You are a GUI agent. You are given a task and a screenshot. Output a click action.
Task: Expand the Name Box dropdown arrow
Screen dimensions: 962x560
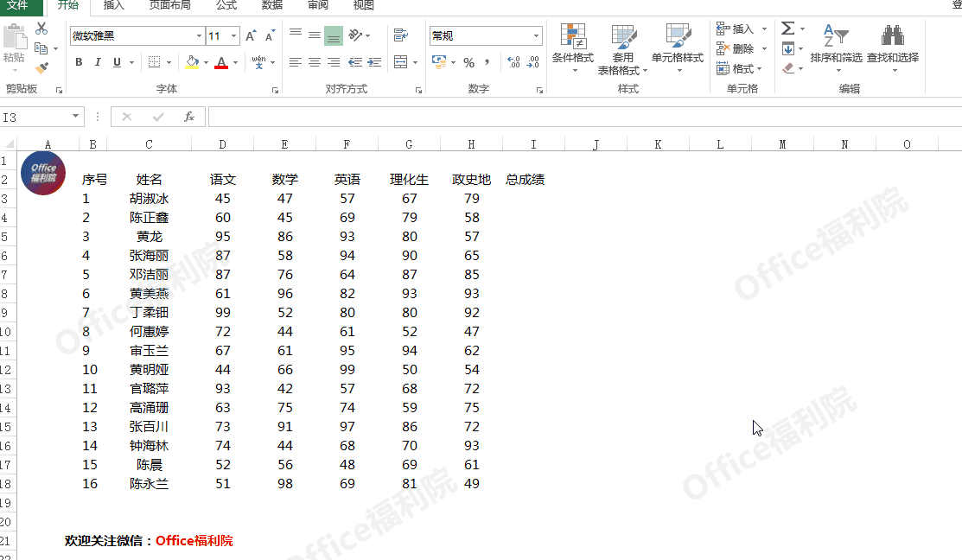(x=75, y=116)
